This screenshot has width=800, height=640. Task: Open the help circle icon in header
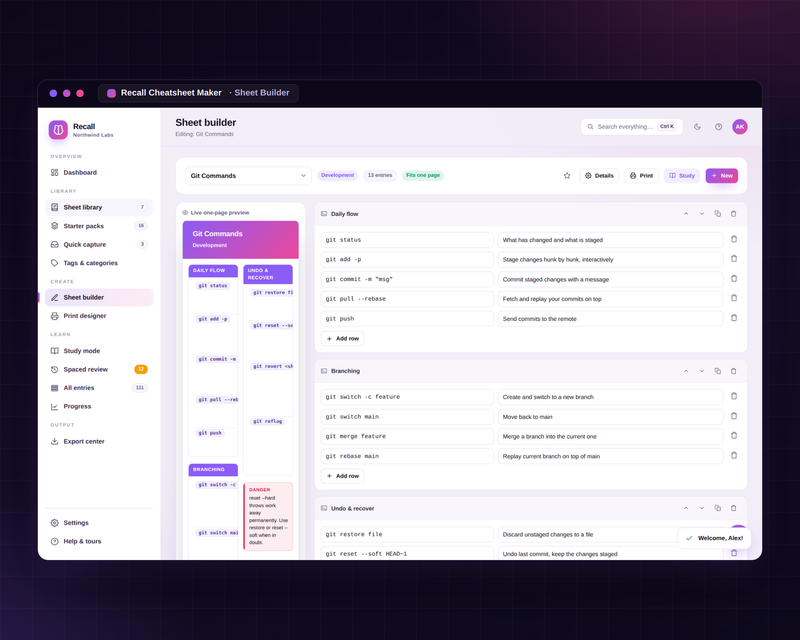718,127
